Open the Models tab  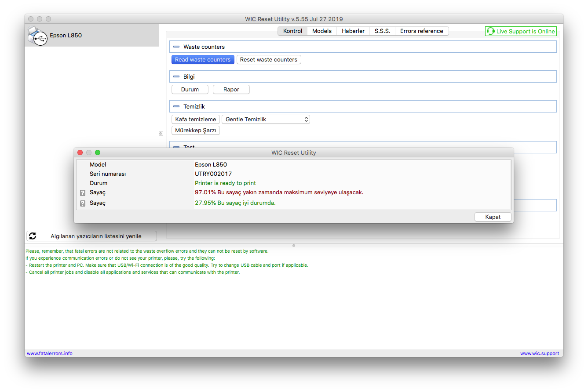pos(322,31)
